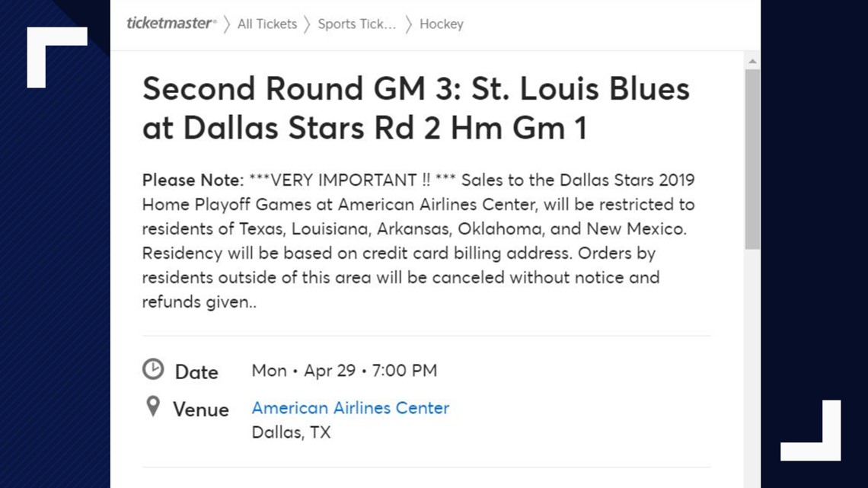Click the scrollbar up arrow
This screenshot has width=868, height=488.
point(751,59)
